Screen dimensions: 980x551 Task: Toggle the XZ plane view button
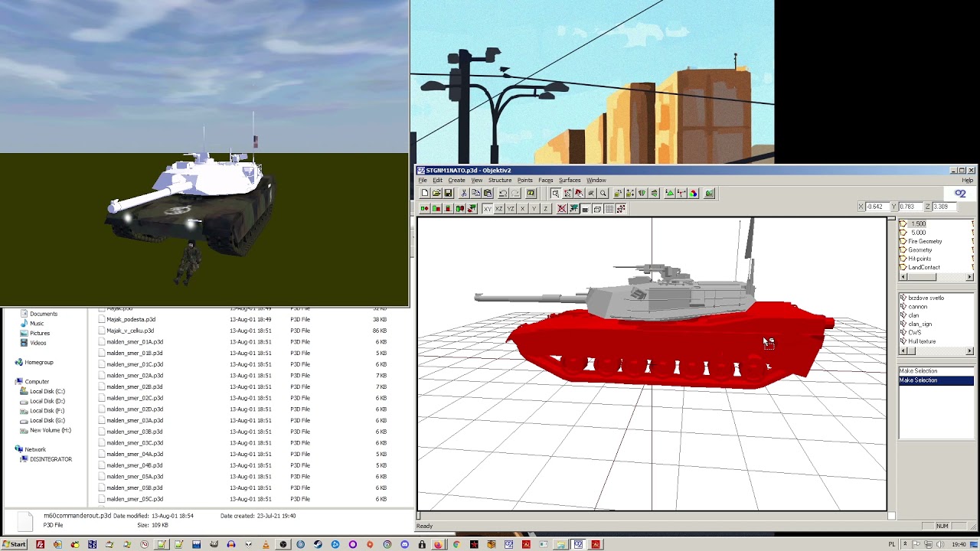click(x=499, y=208)
